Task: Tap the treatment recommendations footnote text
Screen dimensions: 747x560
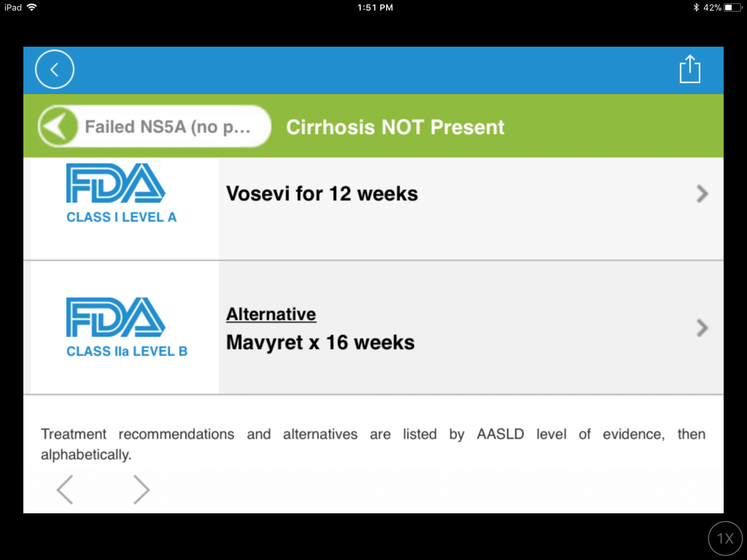Action: tap(372, 444)
